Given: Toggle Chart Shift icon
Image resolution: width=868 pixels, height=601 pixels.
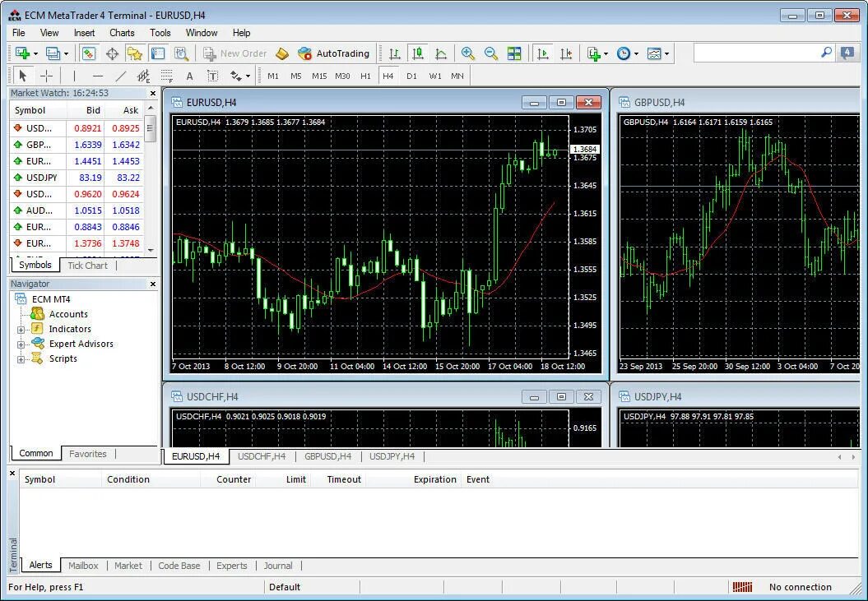Looking at the screenshot, I should (566, 53).
